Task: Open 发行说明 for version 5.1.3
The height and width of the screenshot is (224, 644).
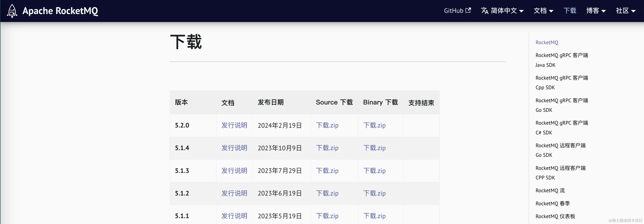Action: coord(234,171)
